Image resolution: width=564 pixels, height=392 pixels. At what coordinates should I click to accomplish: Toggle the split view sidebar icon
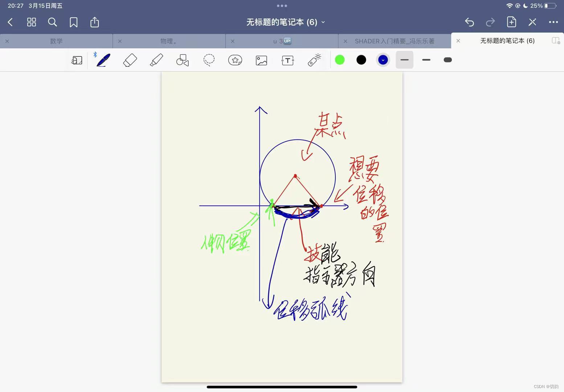coord(556,41)
